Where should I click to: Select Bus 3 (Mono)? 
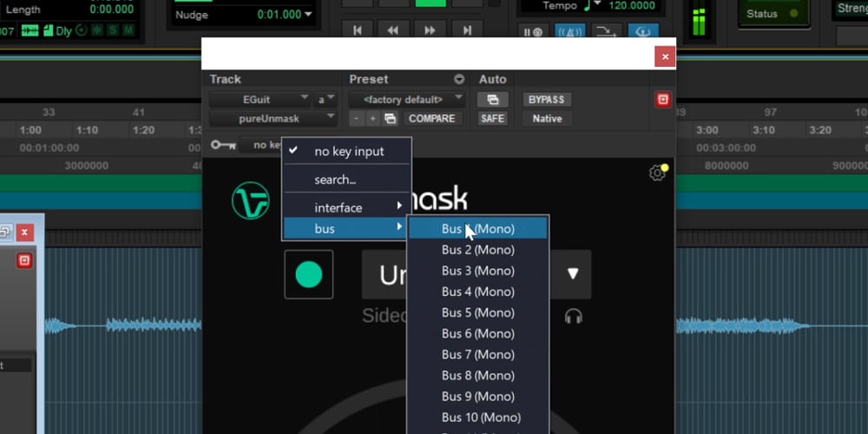[478, 271]
